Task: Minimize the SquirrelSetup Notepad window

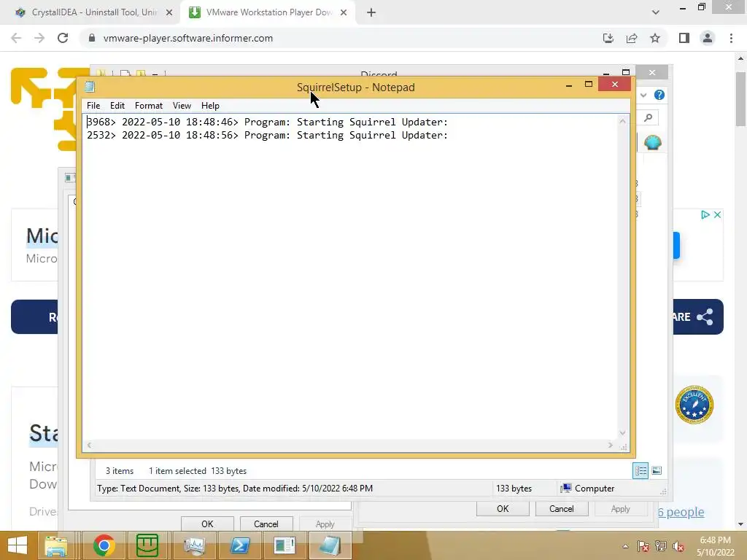Action: pos(569,85)
